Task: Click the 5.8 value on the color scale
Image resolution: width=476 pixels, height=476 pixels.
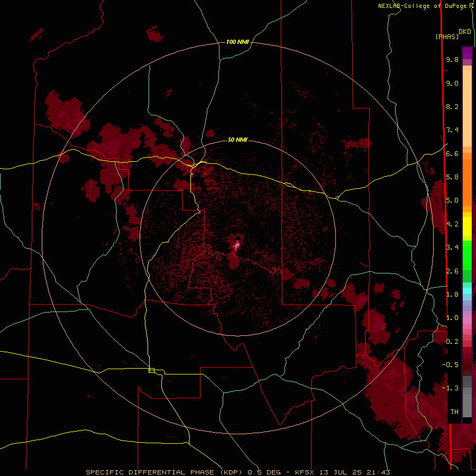Action: click(452, 177)
